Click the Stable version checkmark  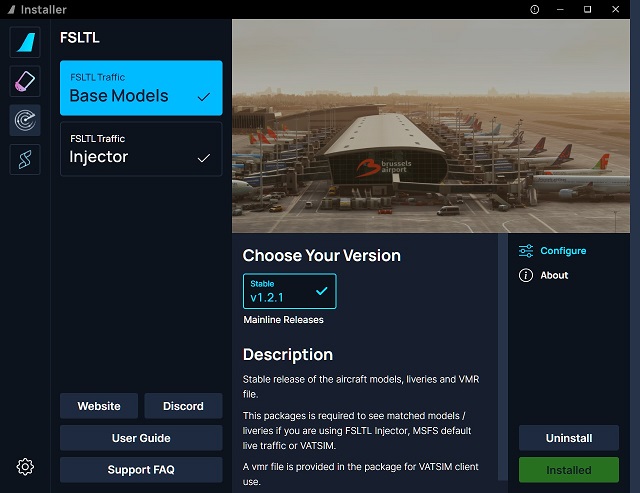click(x=322, y=291)
